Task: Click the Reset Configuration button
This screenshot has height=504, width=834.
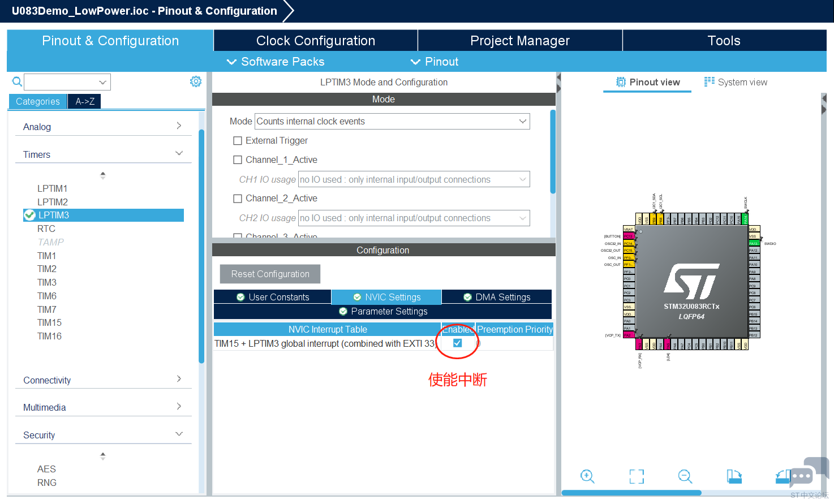Action: (x=270, y=274)
